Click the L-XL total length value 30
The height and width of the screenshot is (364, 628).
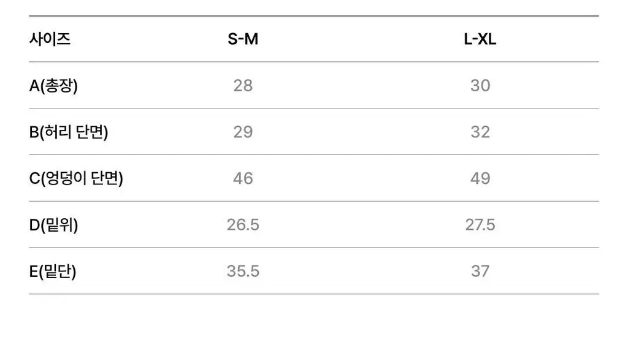point(480,85)
